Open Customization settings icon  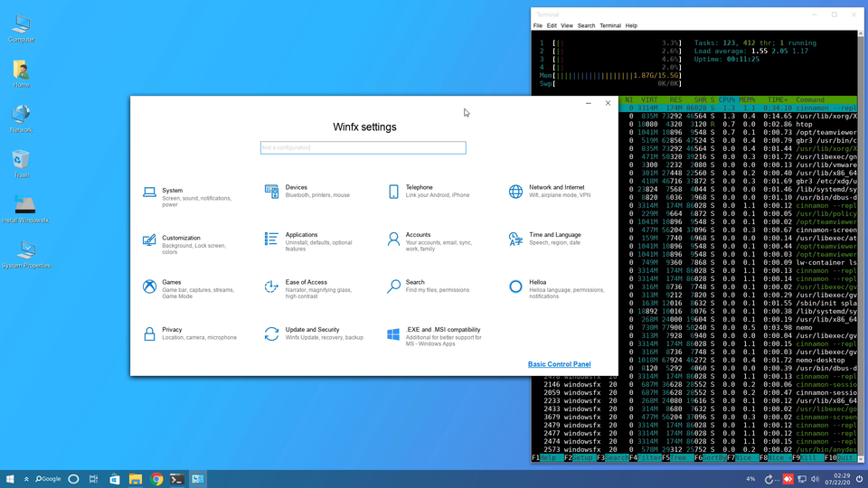(149, 240)
